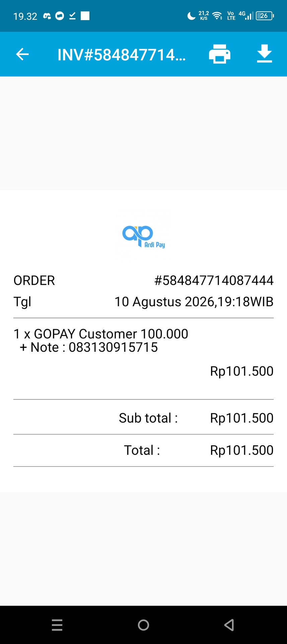Go to Android home button
Viewport: 287px width, 644px height.
143,625
